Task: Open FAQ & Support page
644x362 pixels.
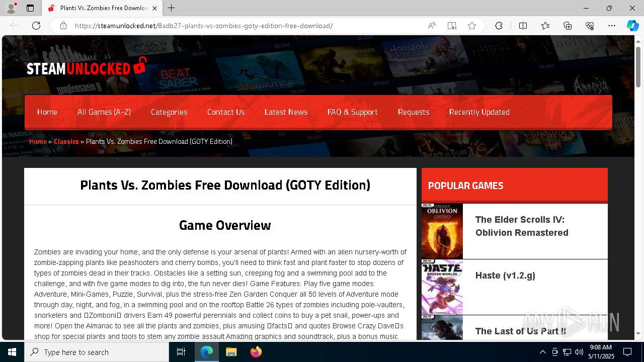Action: coord(353,112)
